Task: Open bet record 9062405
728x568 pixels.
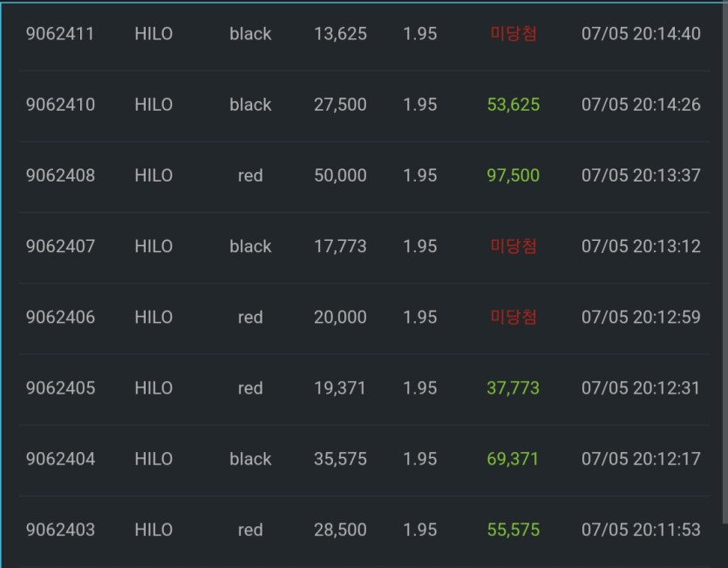Action: [60, 388]
